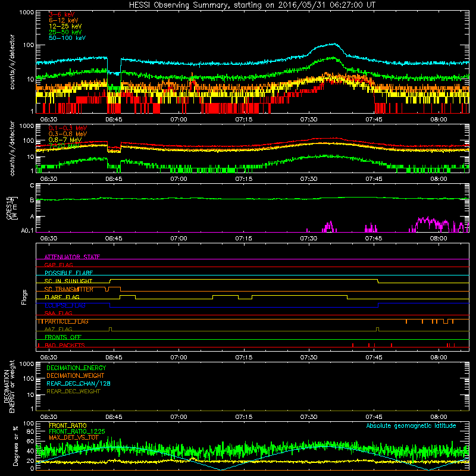Click the Degrees or % axis label
Image resolution: width=476 pixels, height=476 pixels.
coord(16,446)
